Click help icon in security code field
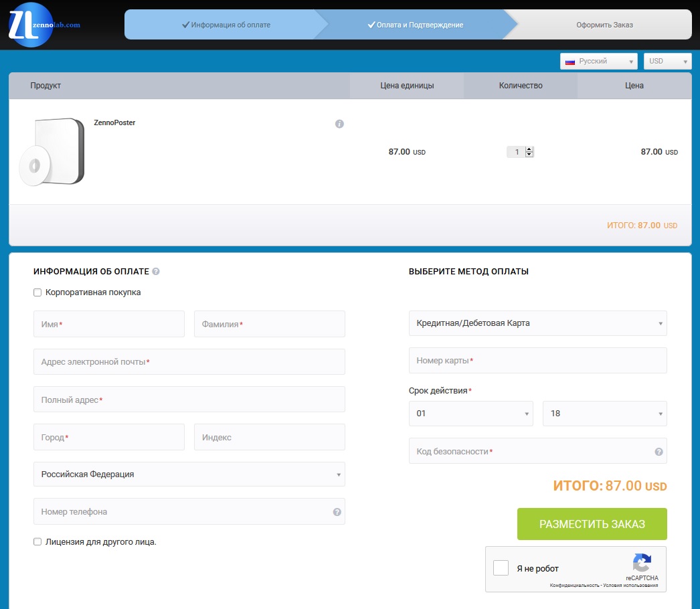The height and width of the screenshot is (609, 700). 659,451
